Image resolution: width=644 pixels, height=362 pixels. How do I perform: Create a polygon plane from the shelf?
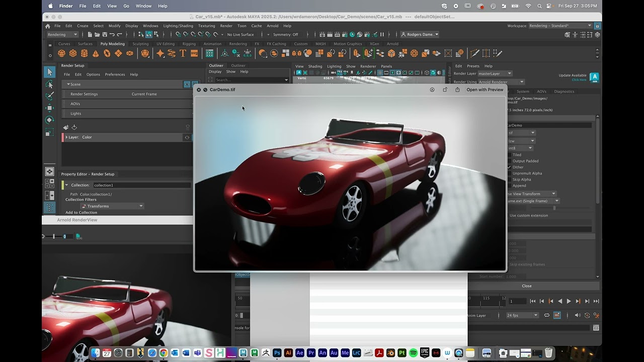pos(118,53)
